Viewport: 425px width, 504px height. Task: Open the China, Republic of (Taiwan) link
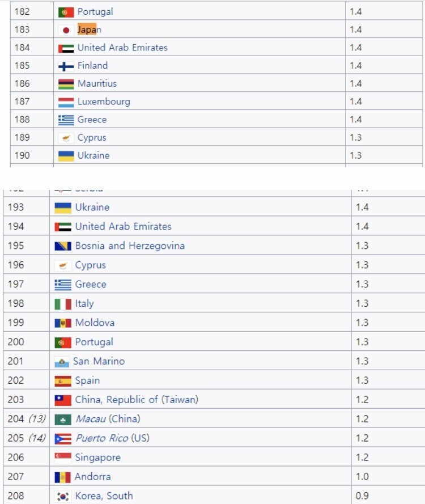(137, 400)
